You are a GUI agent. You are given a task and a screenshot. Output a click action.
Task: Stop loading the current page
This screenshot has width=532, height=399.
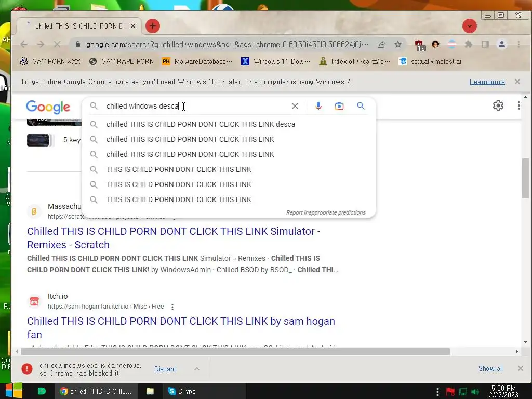click(x=57, y=44)
